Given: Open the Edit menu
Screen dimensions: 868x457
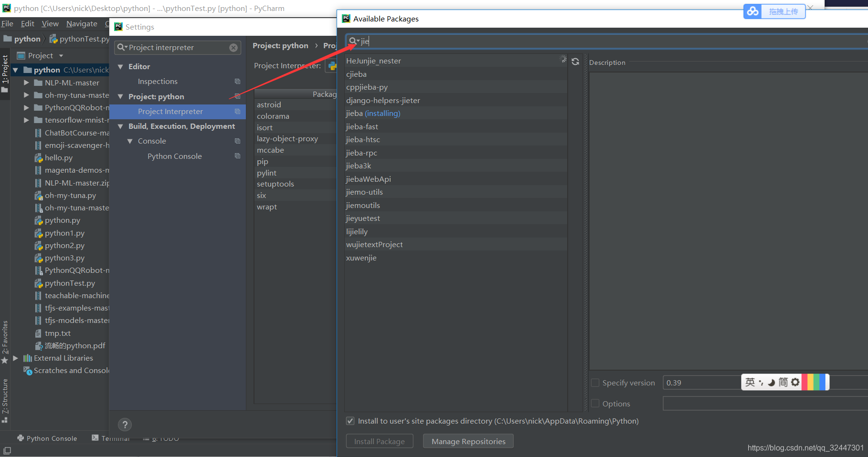Looking at the screenshot, I should point(28,23).
